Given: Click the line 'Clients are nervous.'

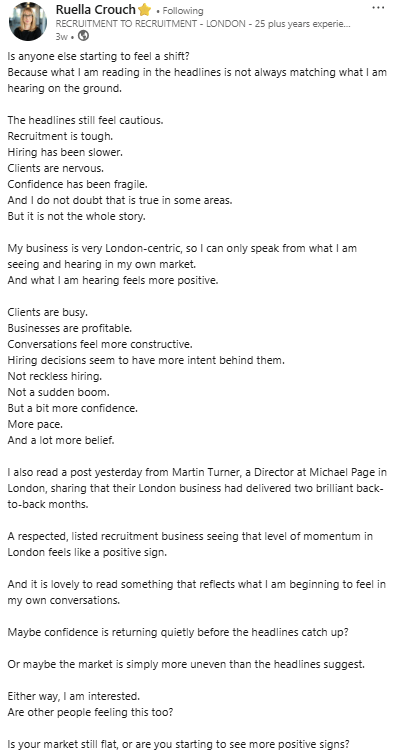Looking at the screenshot, I should (x=55, y=168).
